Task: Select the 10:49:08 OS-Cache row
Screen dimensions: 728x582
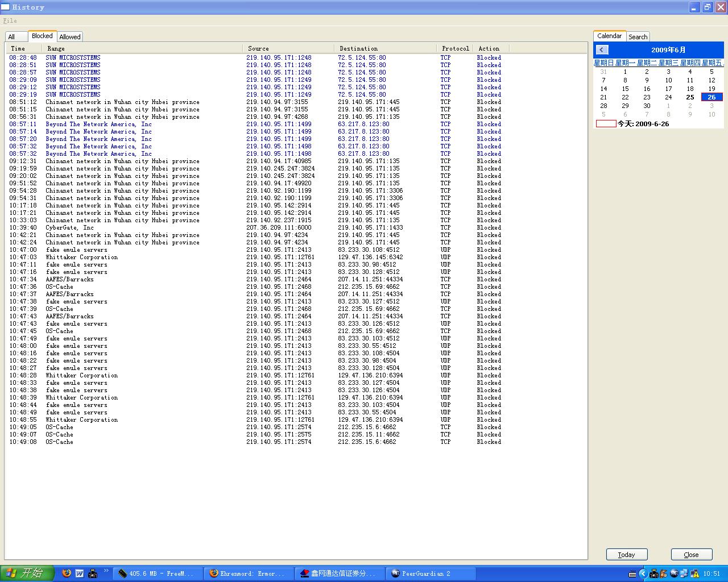Action: pos(296,442)
